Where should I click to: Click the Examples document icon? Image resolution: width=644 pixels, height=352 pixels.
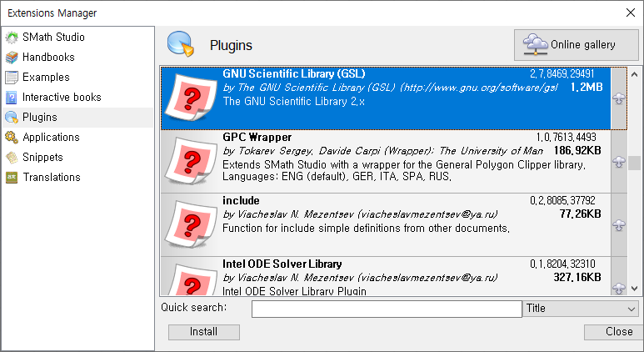click(x=12, y=78)
